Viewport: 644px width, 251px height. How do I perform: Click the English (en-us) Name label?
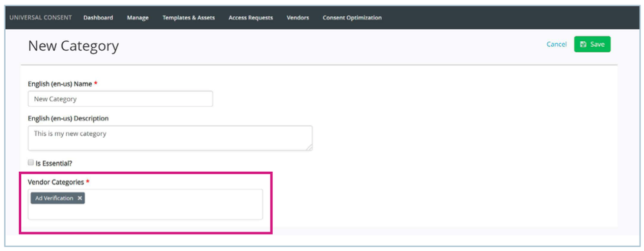click(60, 84)
